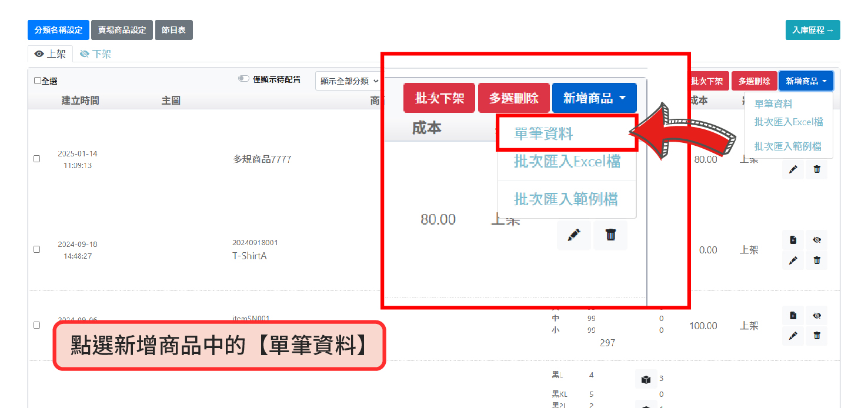
Task: Check the box for 多規商品7777 row
Action: pyautogui.click(x=37, y=159)
